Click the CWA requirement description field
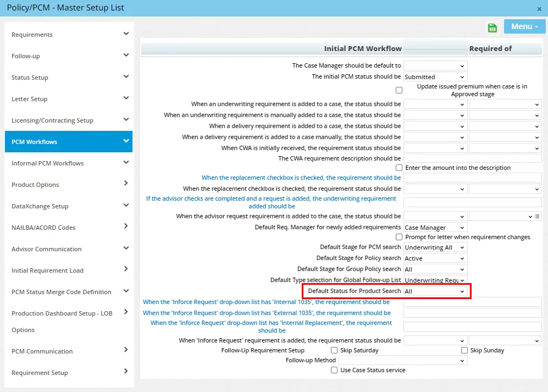 (473, 159)
